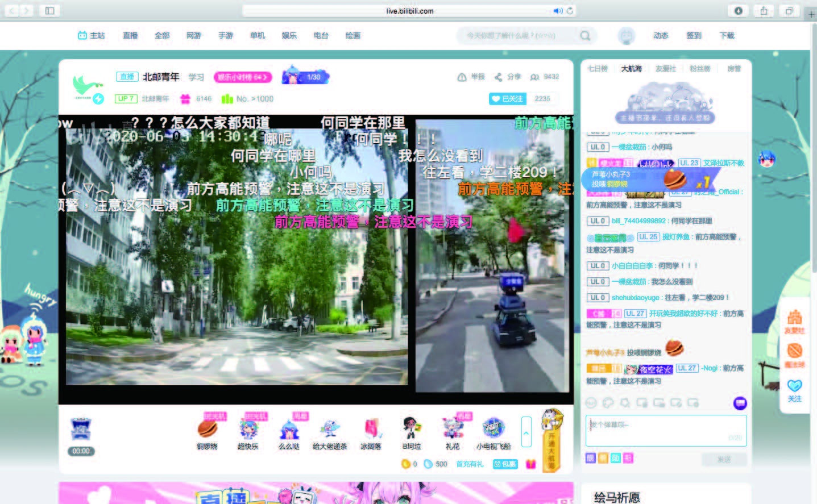This screenshot has height=504, width=817.
Task: Select the 超快乐 gift
Action: 248,428
